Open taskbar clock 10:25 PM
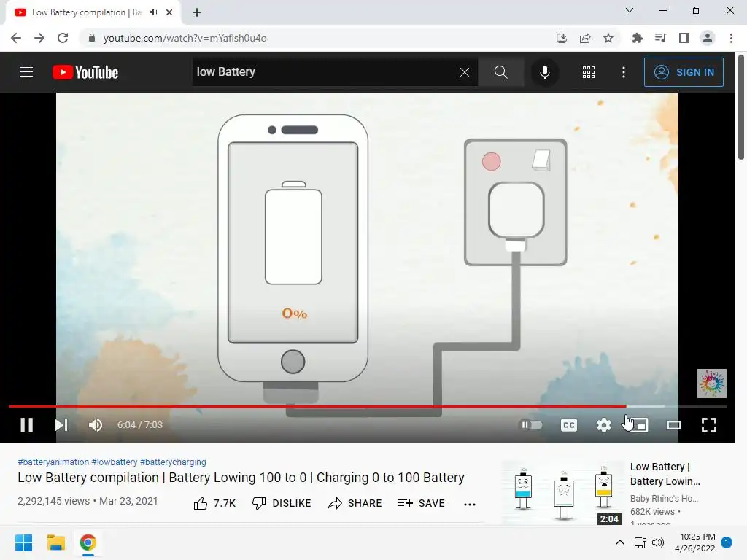747x560 pixels. 695,542
